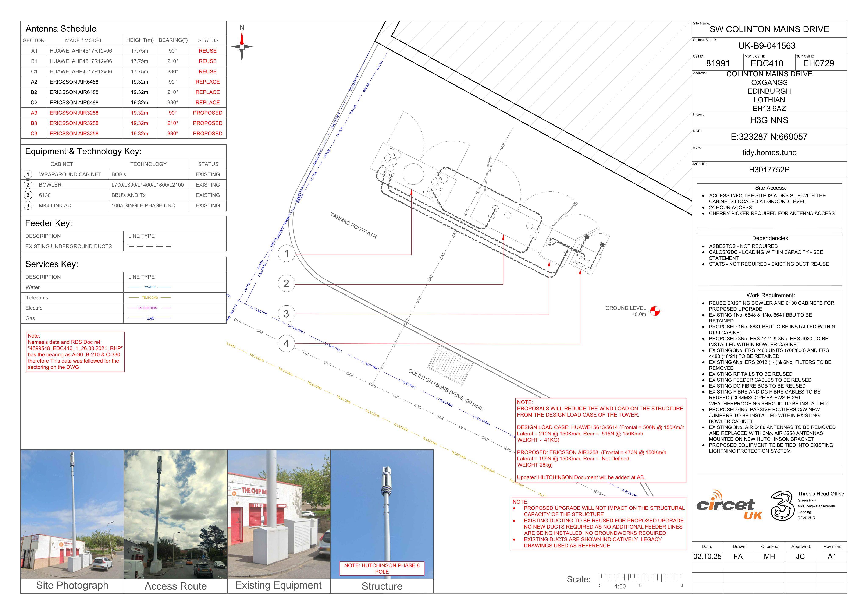Click the structural capacity note box

tap(599, 524)
